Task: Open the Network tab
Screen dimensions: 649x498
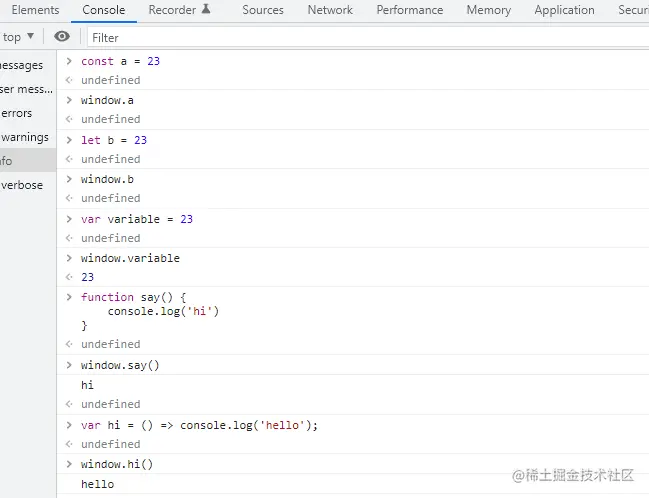Action: (330, 10)
